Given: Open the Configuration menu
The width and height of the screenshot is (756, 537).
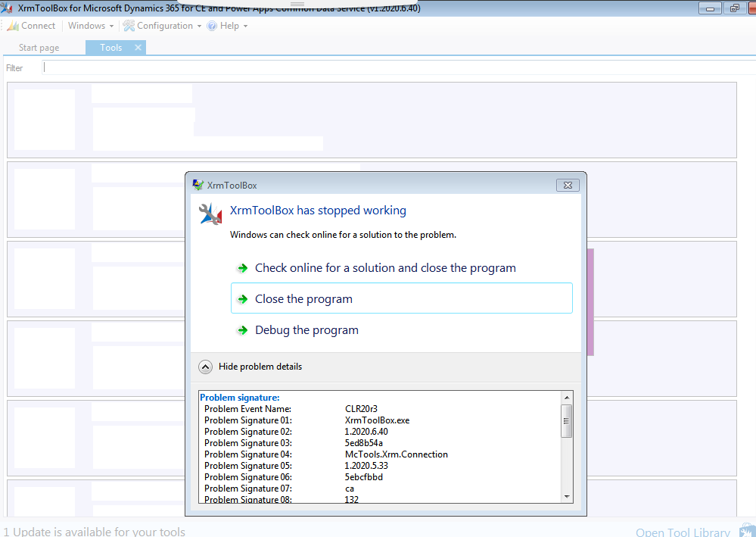Looking at the screenshot, I should [x=162, y=26].
